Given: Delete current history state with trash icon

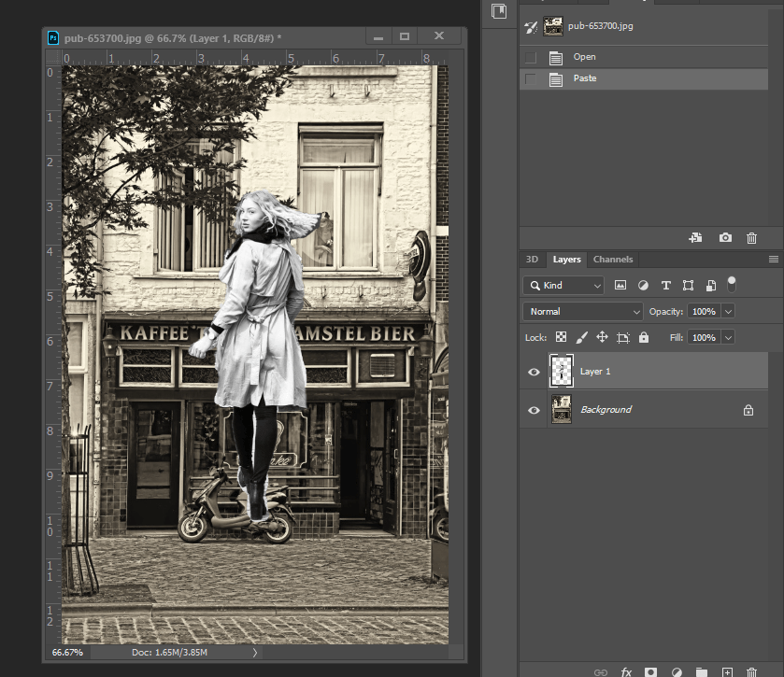Looking at the screenshot, I should point(751,238).
